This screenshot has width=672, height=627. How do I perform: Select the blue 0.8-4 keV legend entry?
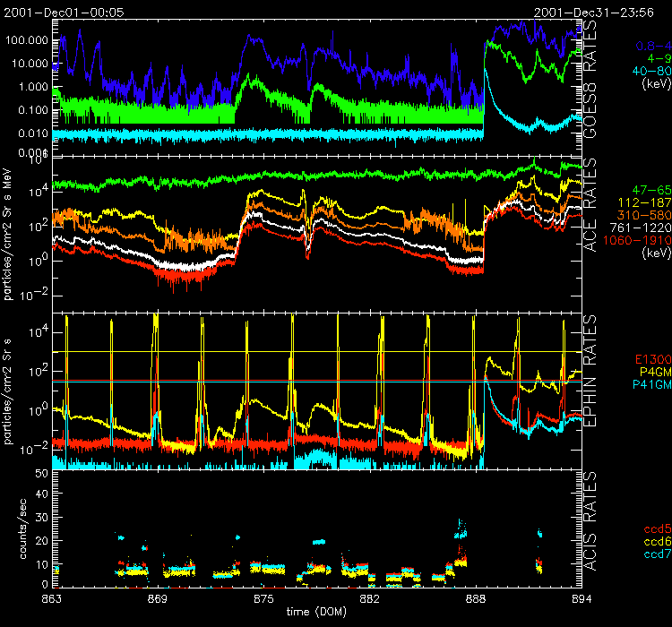(650, 45)
